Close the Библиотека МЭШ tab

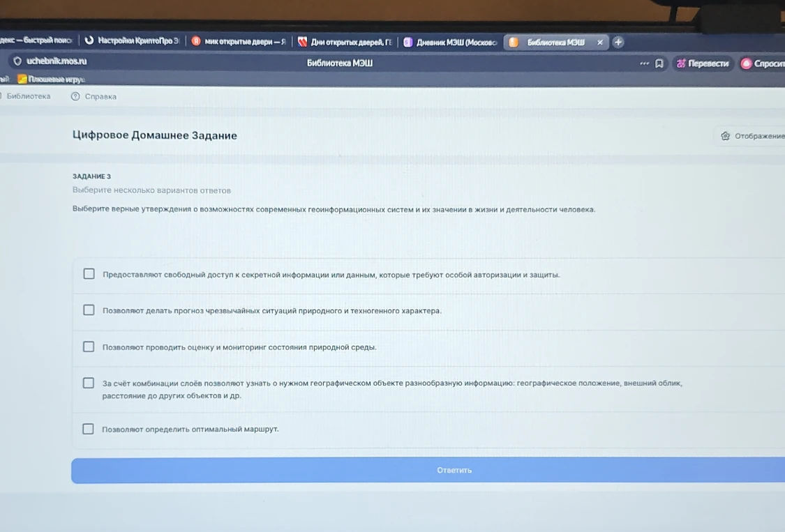pyautogui.click(x=600, y=43)
